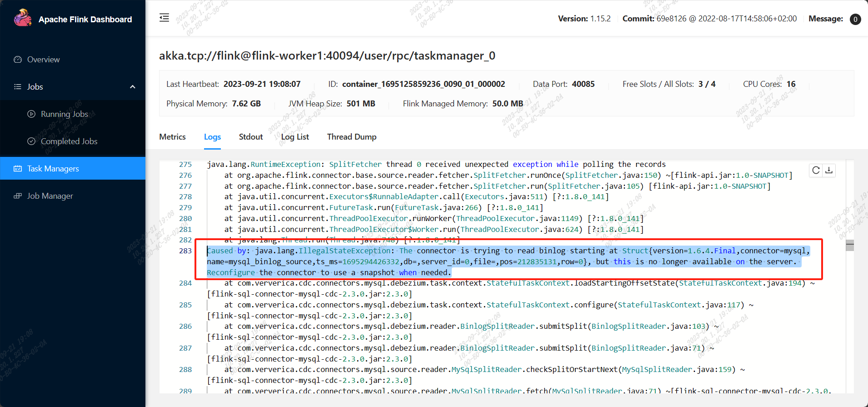
Task: Open the Job Manager page
Action: [x=73, y=196]
